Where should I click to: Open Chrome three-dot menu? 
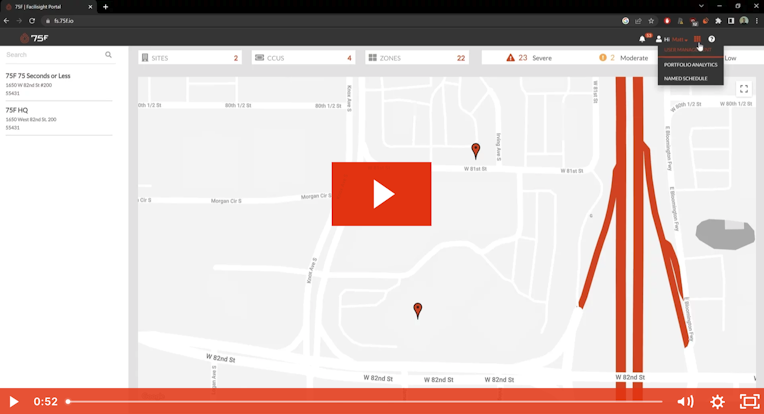(x=757, y=21)
